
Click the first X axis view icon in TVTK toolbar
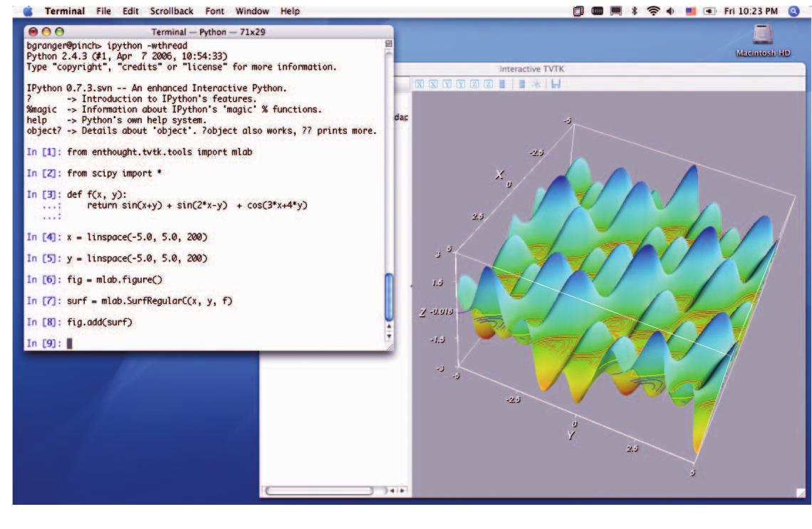[420, 84]
